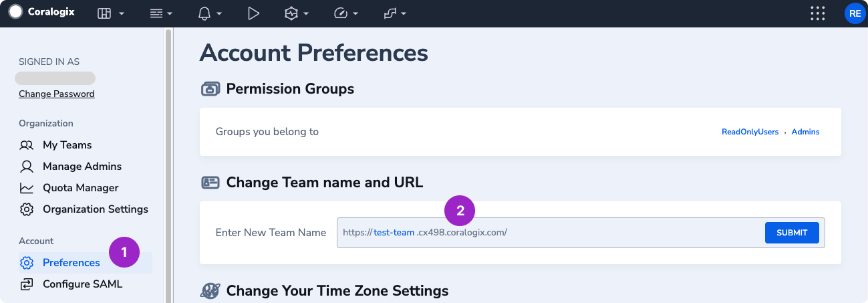Click the Preferences gear icon
The width and height of the screenshot is (868, 303).
(27, 262)
